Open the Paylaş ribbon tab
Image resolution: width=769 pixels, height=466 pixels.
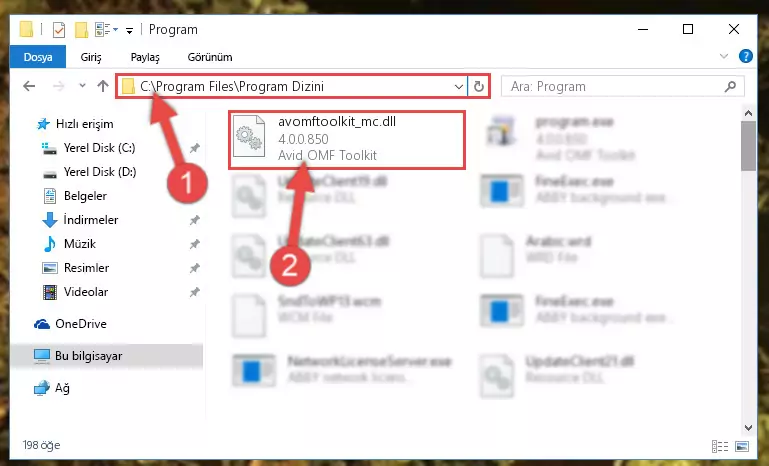click(145, 57)
